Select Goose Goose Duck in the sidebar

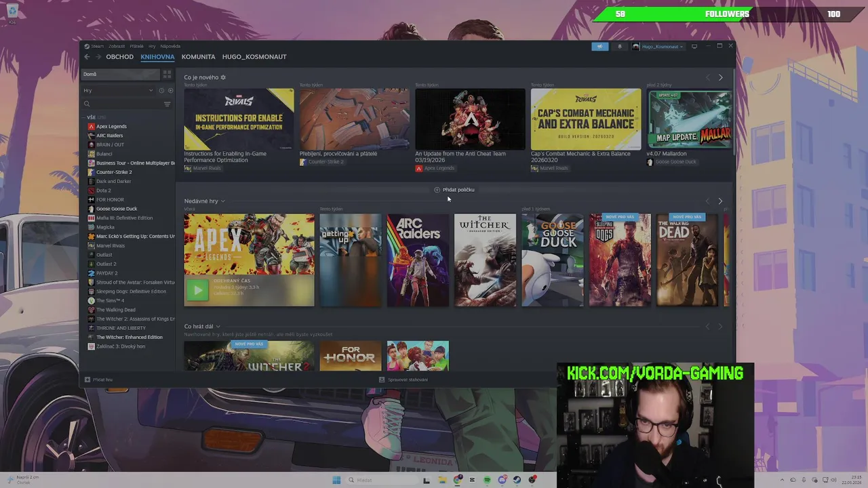pyautogui.click(x=116, y=209)
